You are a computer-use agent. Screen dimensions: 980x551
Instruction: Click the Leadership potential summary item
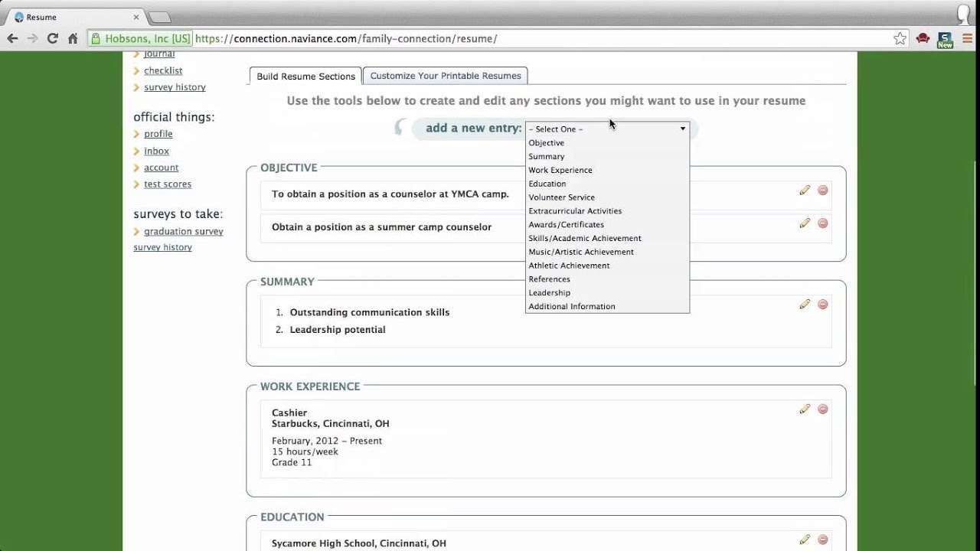click(338, 330)
